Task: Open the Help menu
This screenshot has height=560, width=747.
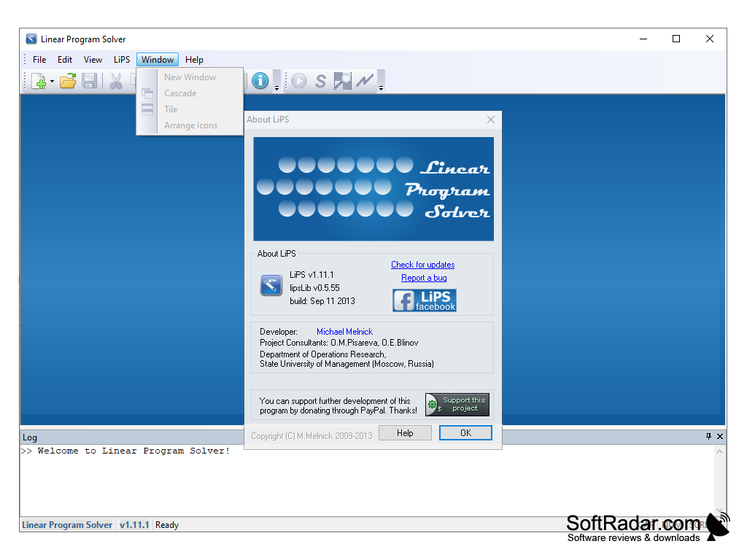Action: [194, 60]
